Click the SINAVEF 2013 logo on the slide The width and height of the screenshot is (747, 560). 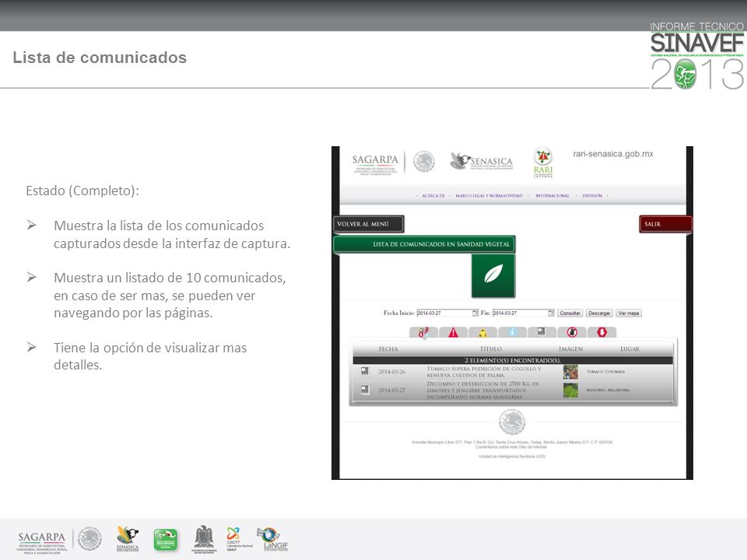point(697,55)
